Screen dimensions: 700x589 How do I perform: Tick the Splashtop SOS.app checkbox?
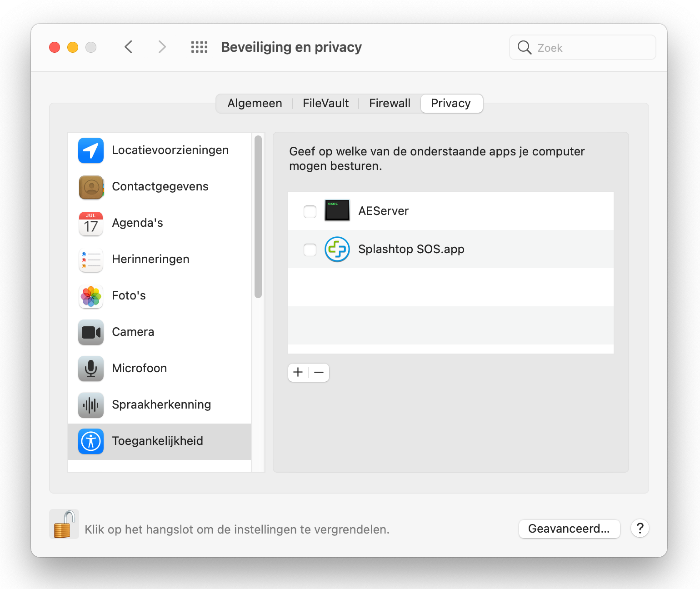[310, 250]
